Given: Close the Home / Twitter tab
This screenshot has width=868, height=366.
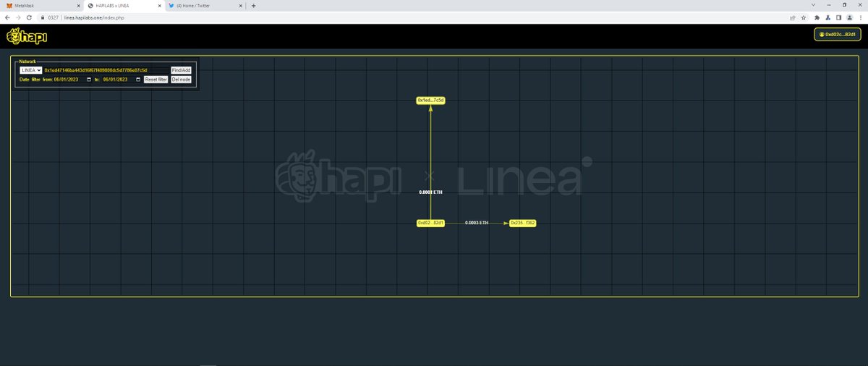Looking at the screenshot, I should coord(241,5).
